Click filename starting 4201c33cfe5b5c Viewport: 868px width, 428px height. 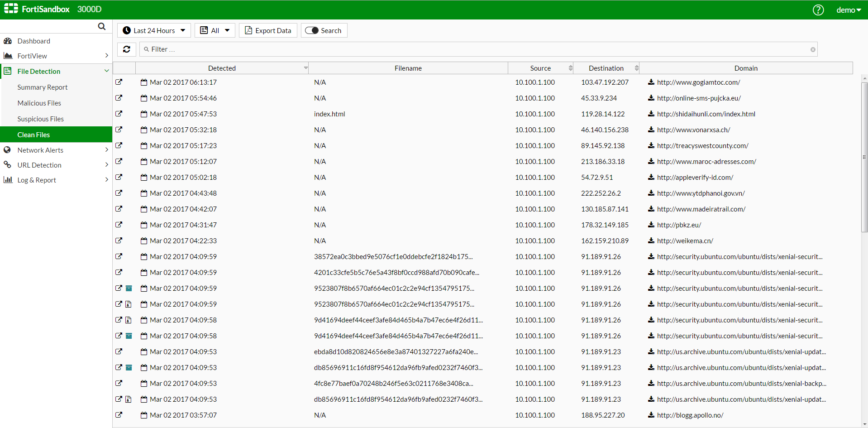[396, 272]
